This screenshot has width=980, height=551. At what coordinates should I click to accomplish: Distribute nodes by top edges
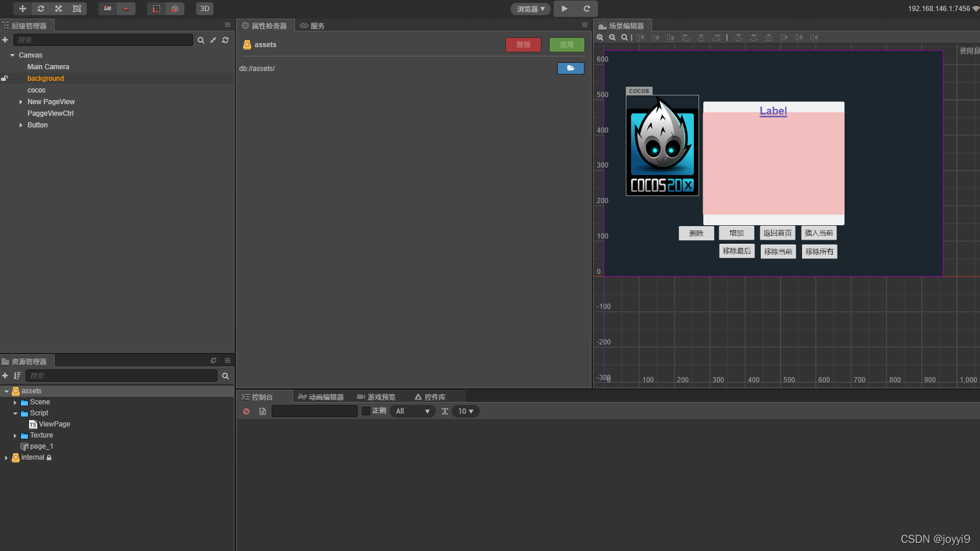(x=739, y=37)
